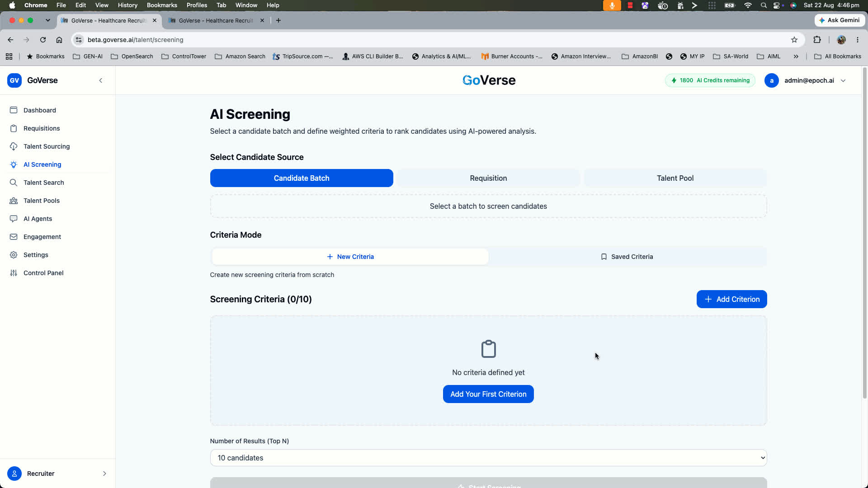Click the page vertical scrollbar
The width and height of the screenshot is (868, 488).
(864, 233)
